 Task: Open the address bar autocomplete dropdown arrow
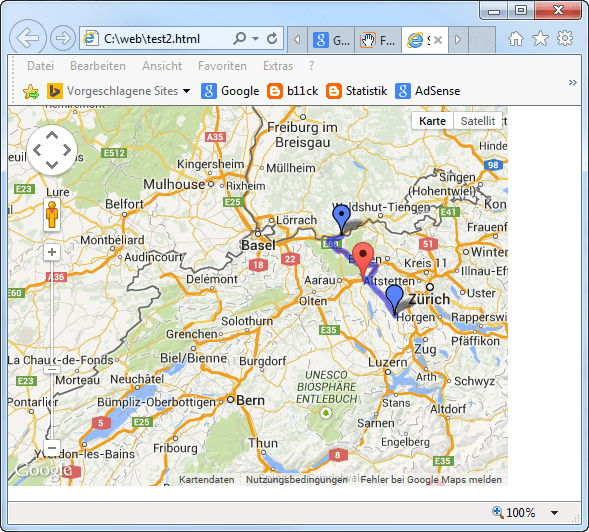click(x=255, y=38)
